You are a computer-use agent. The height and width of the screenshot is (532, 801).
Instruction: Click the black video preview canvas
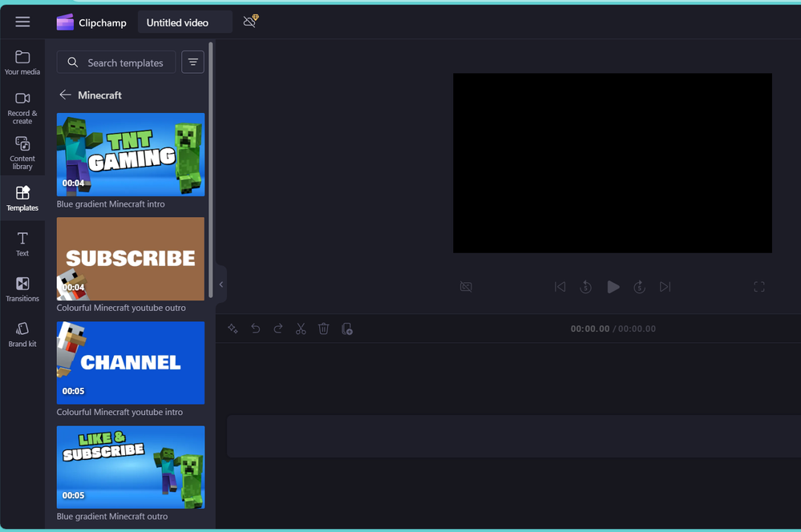[613, 163]
